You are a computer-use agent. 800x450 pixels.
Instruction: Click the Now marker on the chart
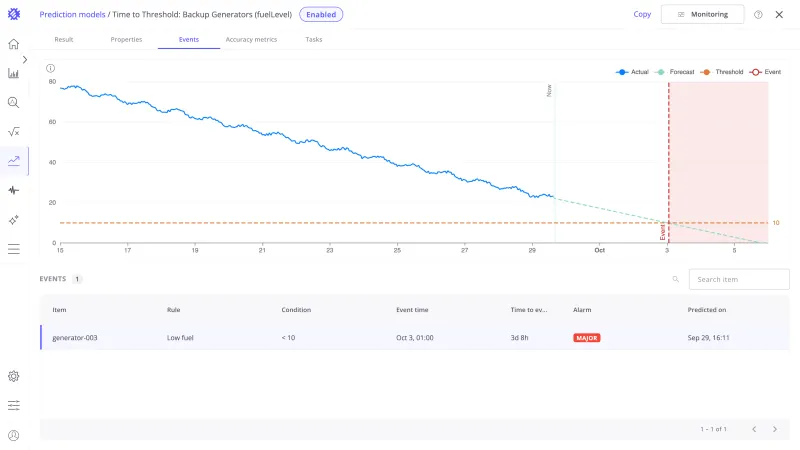(549, 90)
